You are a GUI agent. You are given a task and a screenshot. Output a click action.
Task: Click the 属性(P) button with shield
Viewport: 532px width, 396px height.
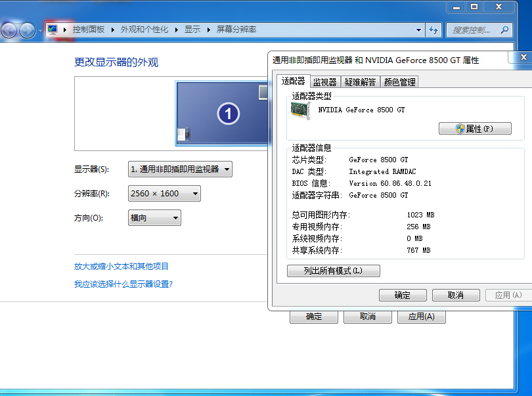(475, 129)
